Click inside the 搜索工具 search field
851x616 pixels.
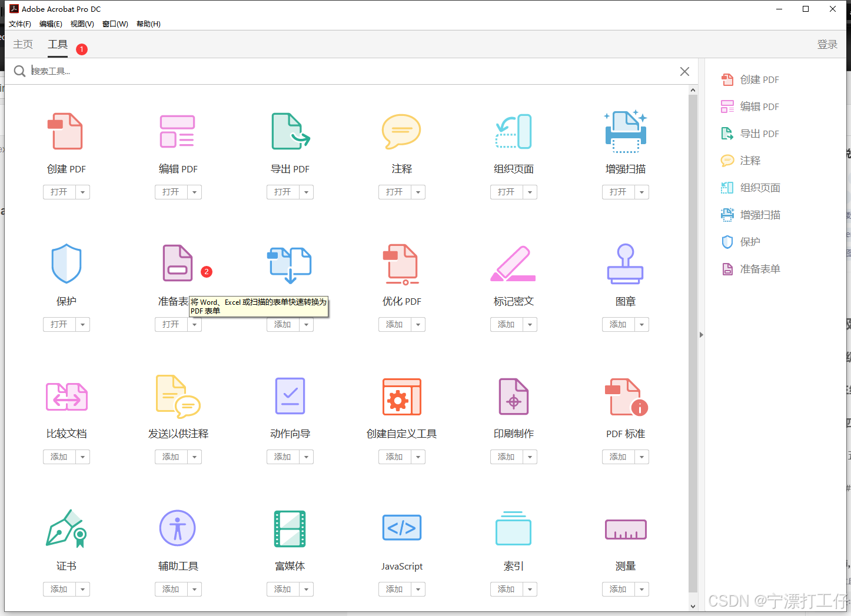[352, 71]
